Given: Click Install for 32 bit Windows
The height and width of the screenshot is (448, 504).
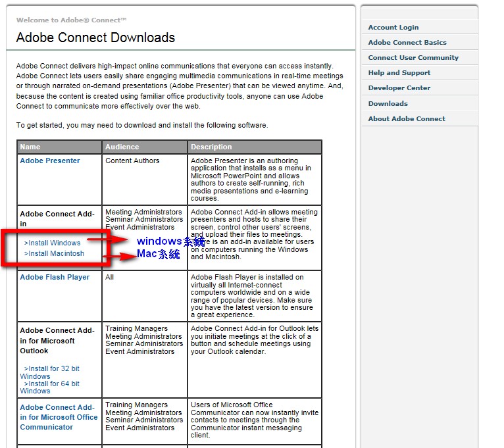Looking at the screenshot, I should click(49, 372).
